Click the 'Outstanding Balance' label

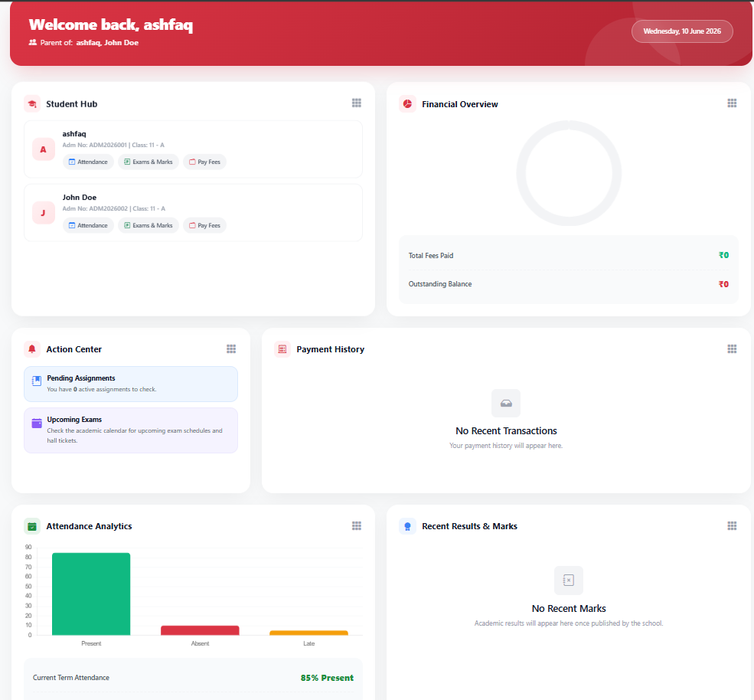click(440, 284)
